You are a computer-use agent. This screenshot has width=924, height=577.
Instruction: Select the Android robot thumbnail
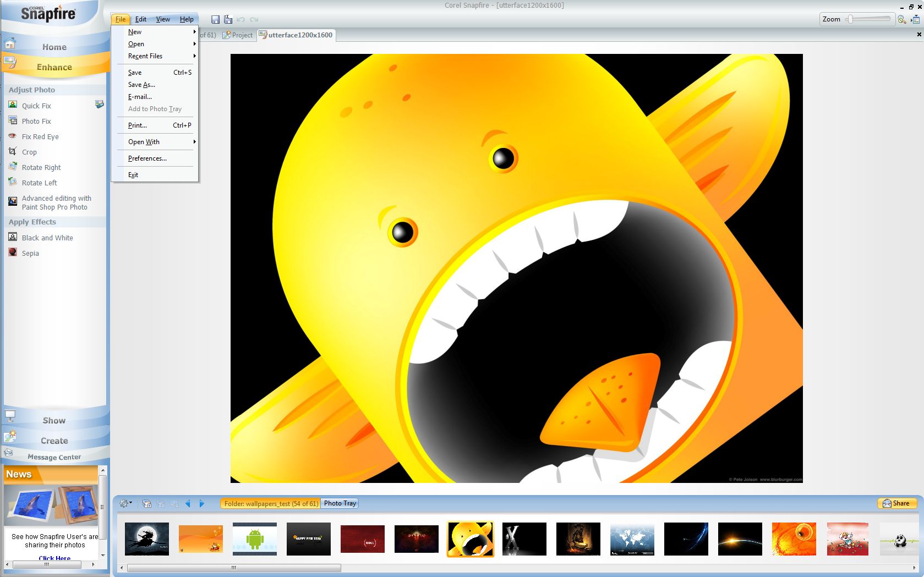pyautogui.click(x=255, y=539)
